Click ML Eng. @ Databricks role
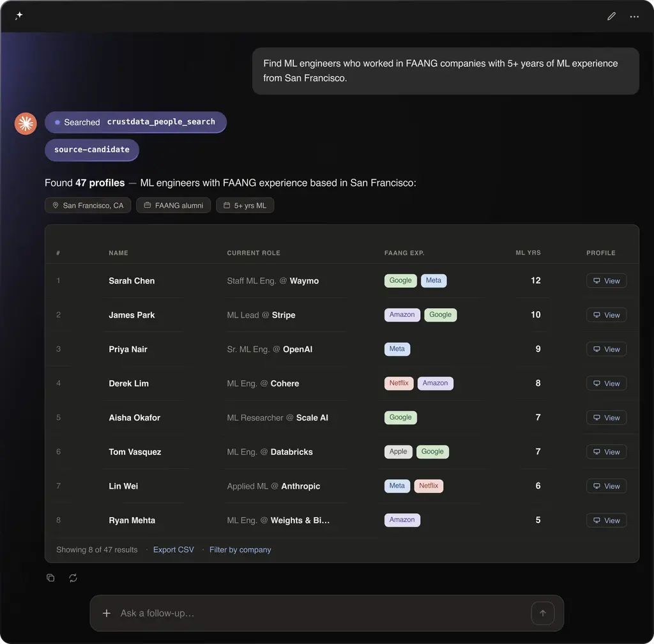Image resolution: width=654 pixels, height=644 pixels. point(270,452)
